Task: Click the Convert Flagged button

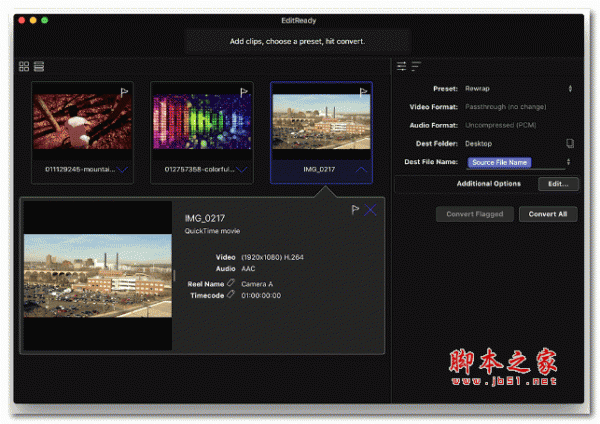Action: pos(474,214)
